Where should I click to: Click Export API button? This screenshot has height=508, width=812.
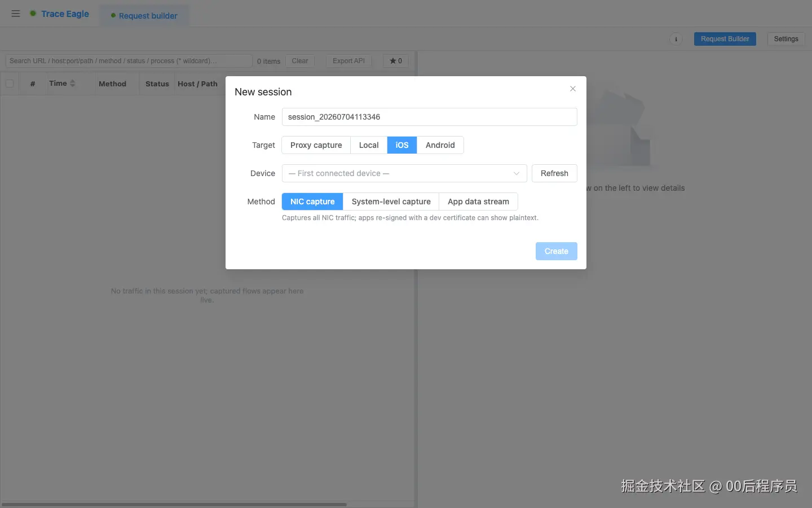(x=348, y=61)
